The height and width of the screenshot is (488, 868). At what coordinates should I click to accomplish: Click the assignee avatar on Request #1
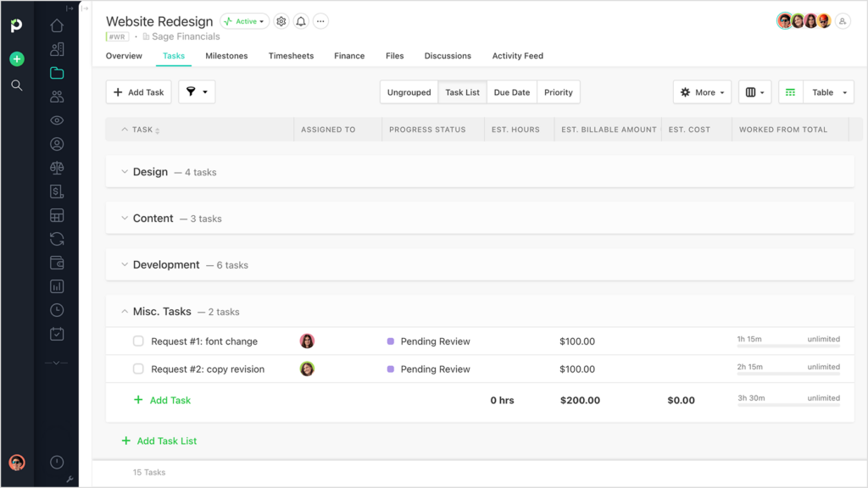coord(307,340)
